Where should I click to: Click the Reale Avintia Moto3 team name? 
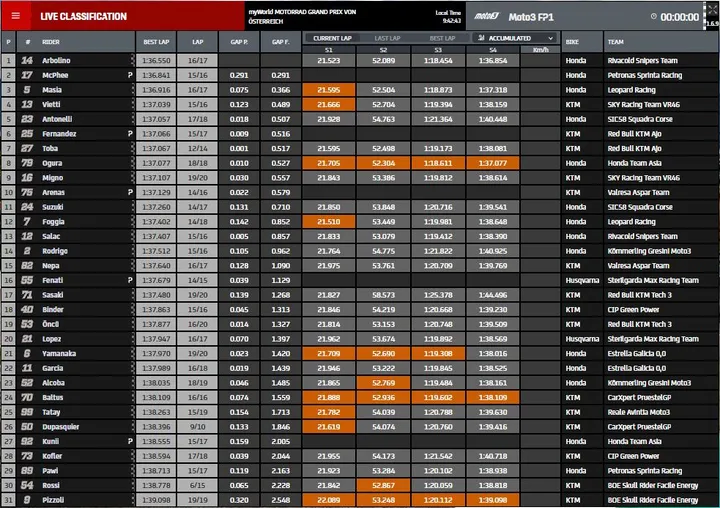click(x=638, y=412)
